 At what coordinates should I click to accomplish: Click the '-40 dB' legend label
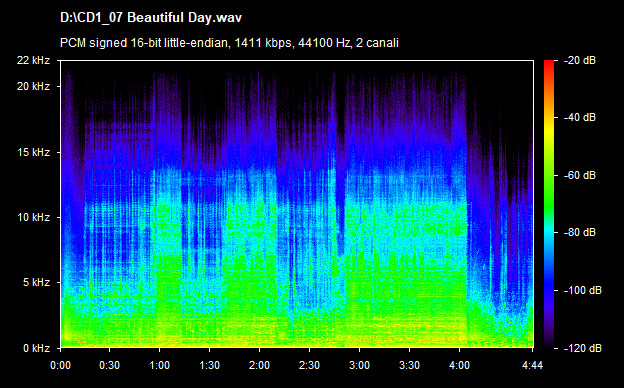pyautogui.click(x=580, y=117)
